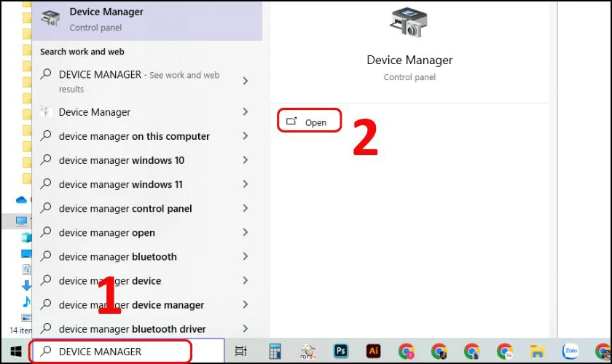
Task: Select the 'device manager control panel' suggestion
Action: [125, 208]
